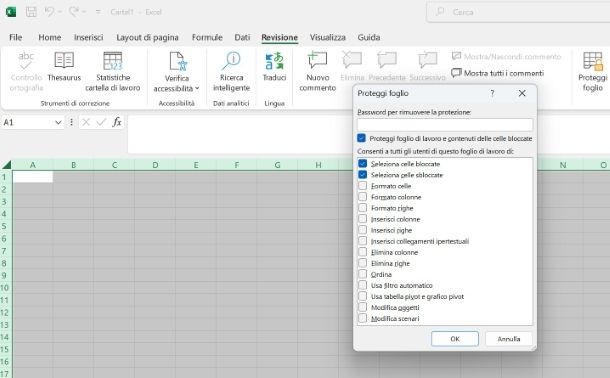Click the search magnifier icon

coord(440,12)
